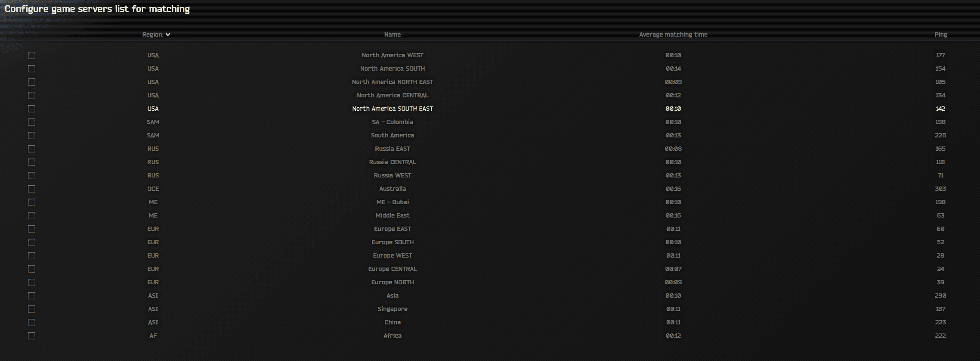Sort servers by Ping column header
Viewport: 980px width, 361px height.
(940, 34)
